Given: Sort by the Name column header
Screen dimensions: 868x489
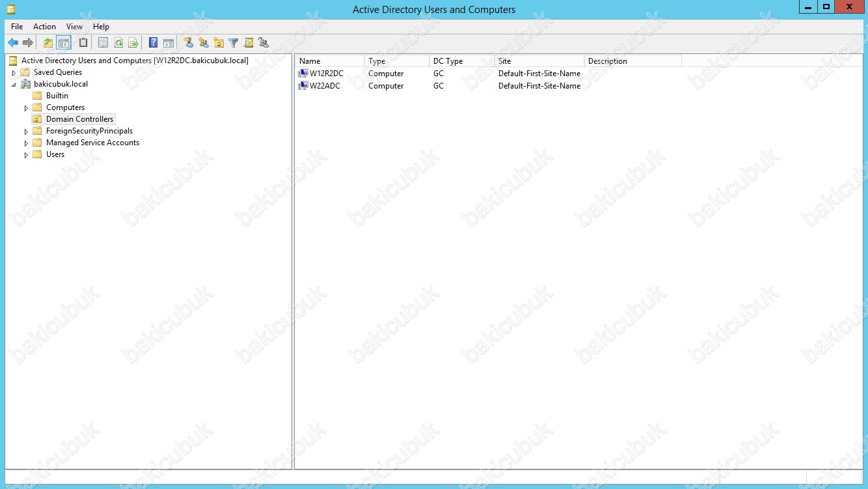Looking at the screenshot, I should click(x=330, y=61).
